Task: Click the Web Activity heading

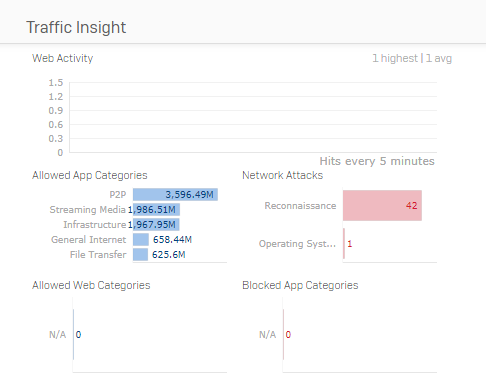Action: 63,58
